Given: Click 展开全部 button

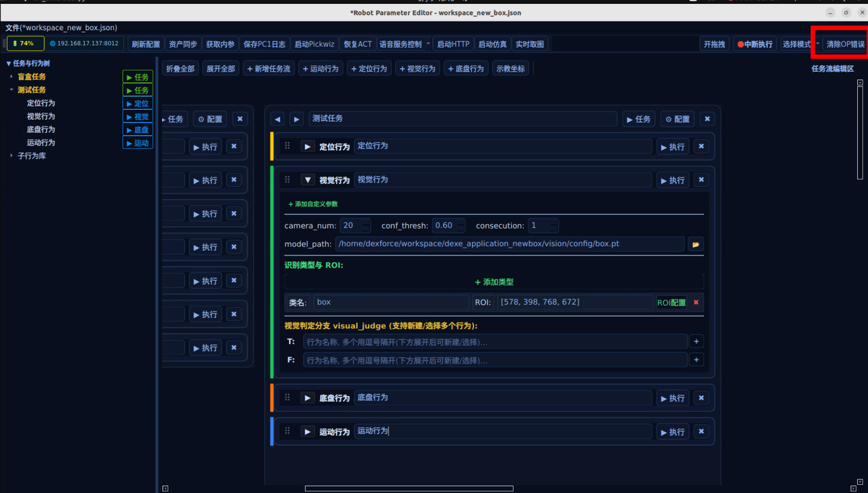Looking at the screenshot, I should click(220, 68).
